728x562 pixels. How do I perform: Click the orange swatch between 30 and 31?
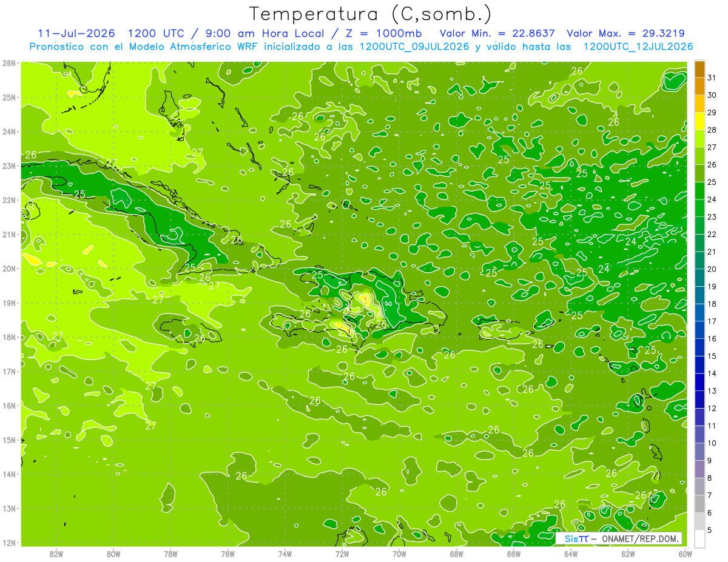[699, 87]
